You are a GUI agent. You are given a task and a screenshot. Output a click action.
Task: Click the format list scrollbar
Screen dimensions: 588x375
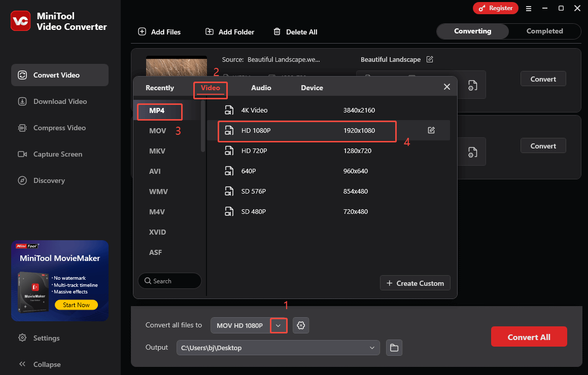pos(203,126)
